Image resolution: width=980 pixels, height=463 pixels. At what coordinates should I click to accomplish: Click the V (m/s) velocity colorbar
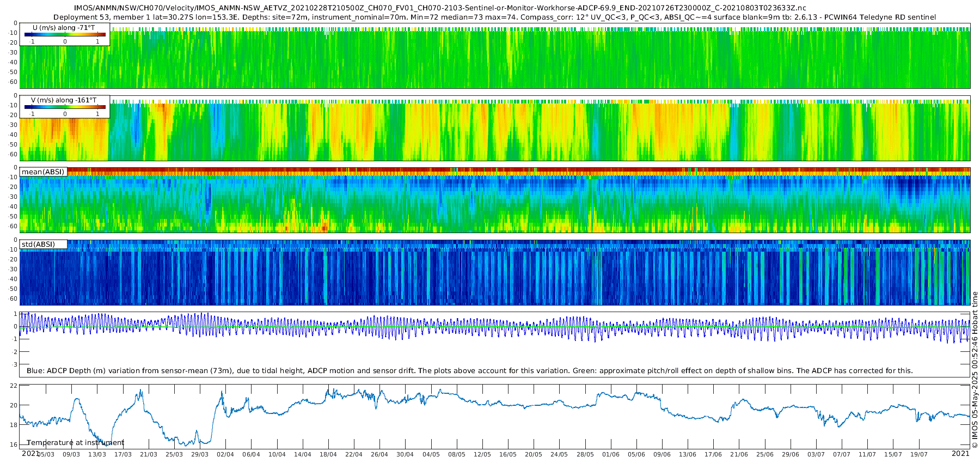pyautogui.click(x=65, y=107)
